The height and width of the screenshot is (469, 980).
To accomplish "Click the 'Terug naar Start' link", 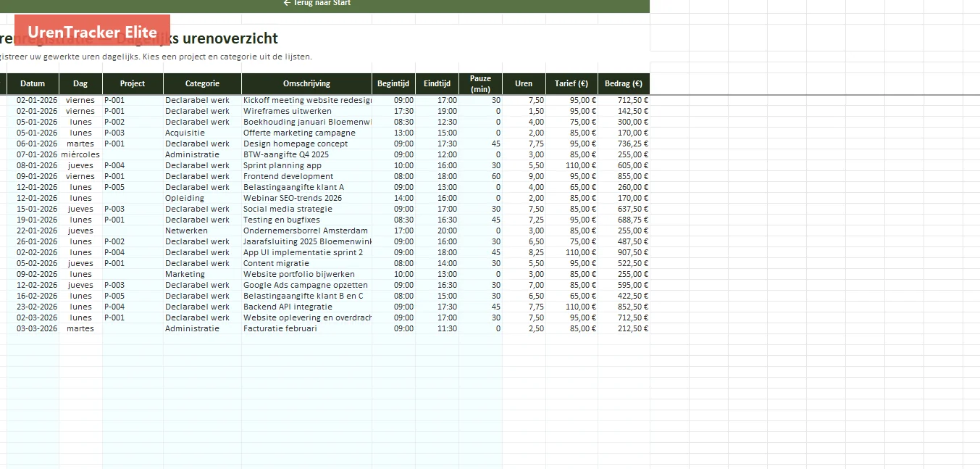I will pyautogui.click(x=317, y=3).
